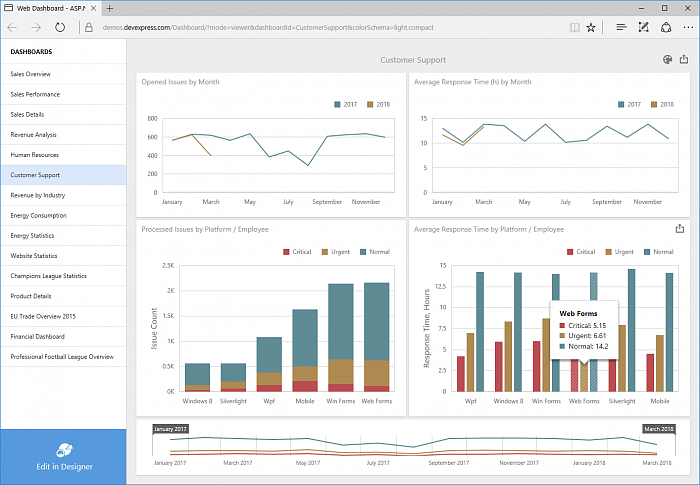Select Sales Overview dashboard in sidebar
Image resolution: width=700 pixels, height=485 pixels.
(31, 74)
